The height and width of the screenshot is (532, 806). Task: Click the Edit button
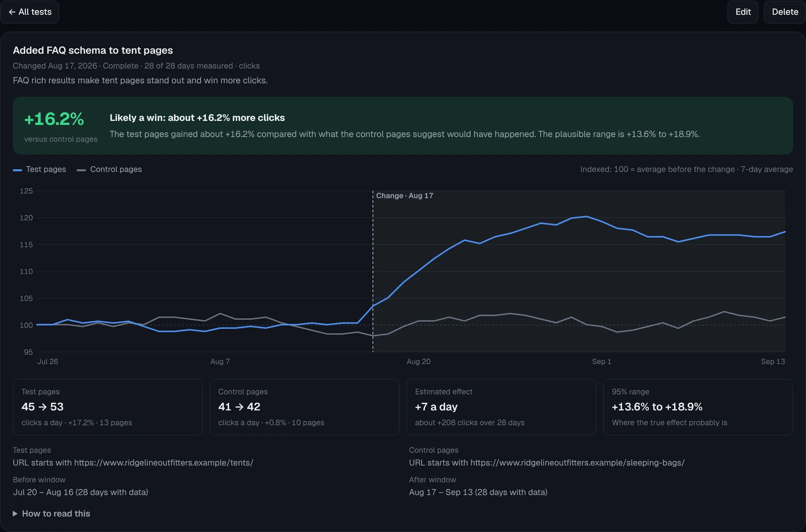743,12
